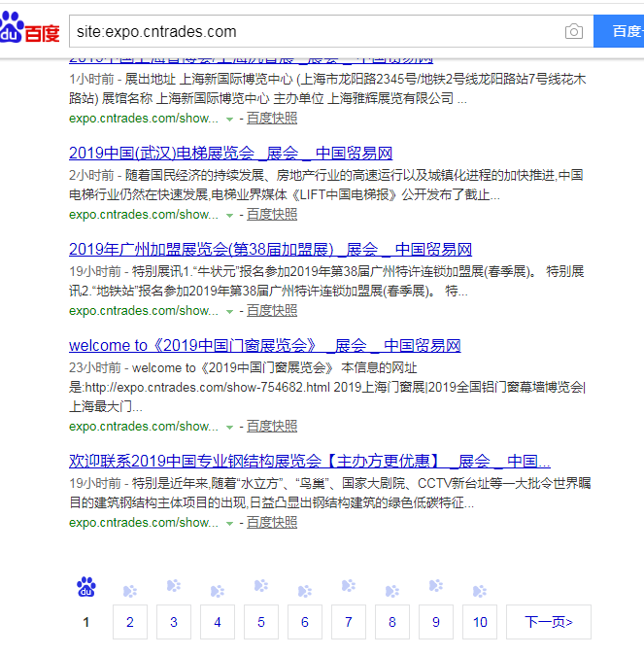The height and width of the screenshot is (656, 644).
Task: Open 百度快照 for the first Shanghai result
Action: pyautogui.click(x=272, y=119)
